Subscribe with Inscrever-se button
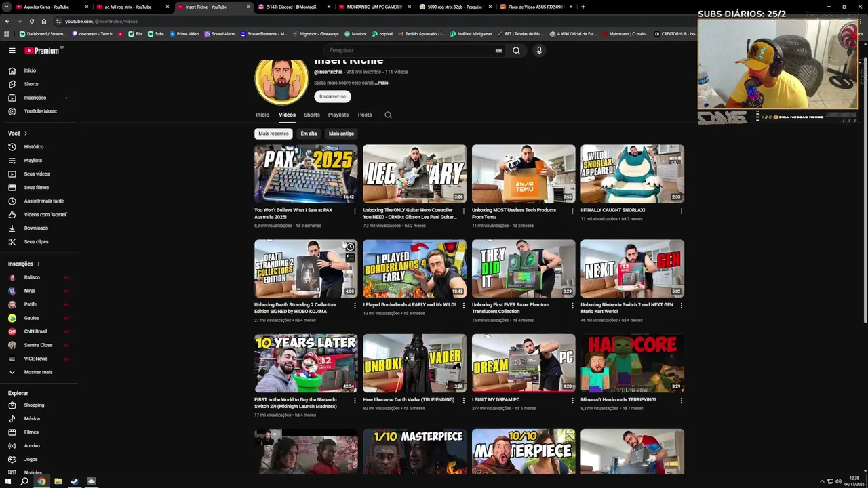868x488 pixels. (x=332, y=96)
